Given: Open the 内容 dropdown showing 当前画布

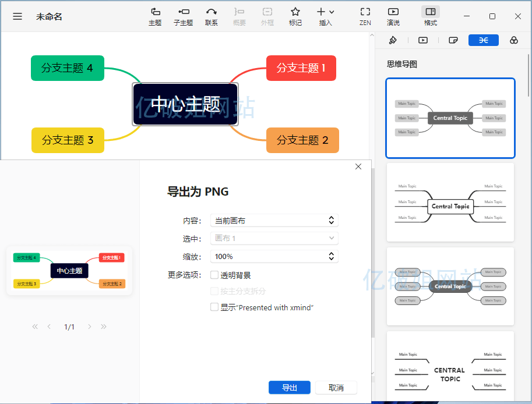Looking at the screenshot, I should point(274,220).
